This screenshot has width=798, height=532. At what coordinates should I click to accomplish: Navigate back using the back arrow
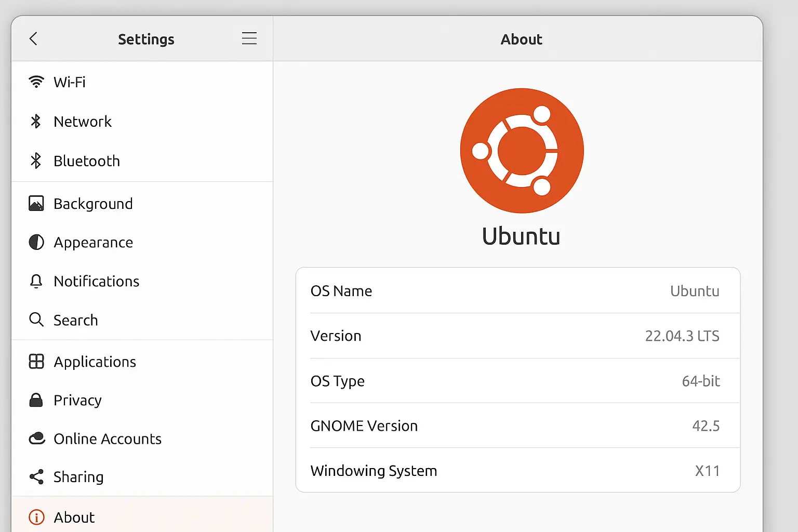point(33,38)
